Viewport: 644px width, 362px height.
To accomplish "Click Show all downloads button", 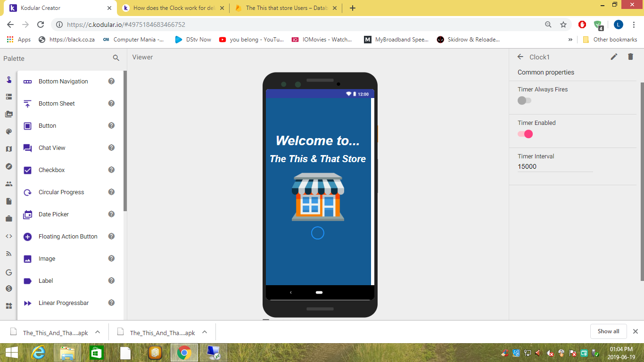I will [608, 331].
